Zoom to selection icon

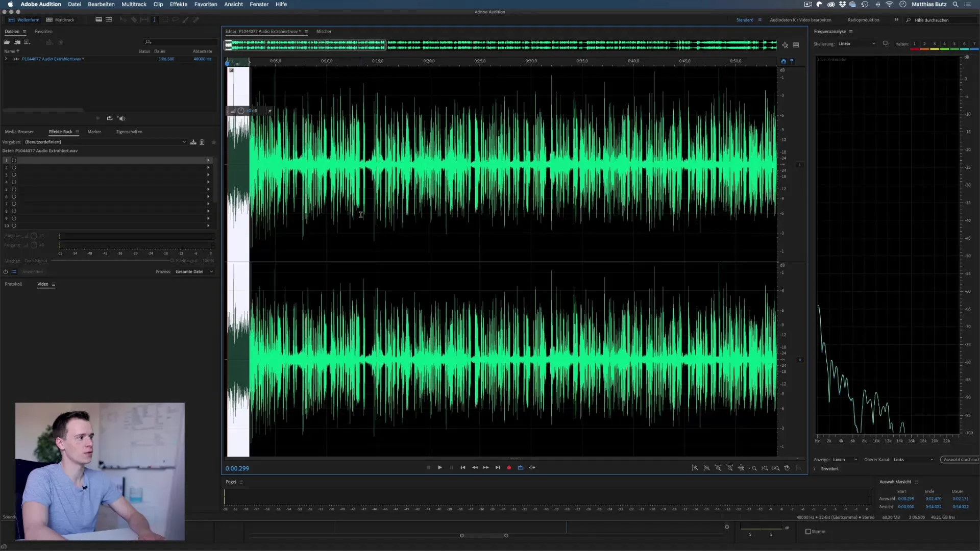pyautogui.click(x=776, y=468)
